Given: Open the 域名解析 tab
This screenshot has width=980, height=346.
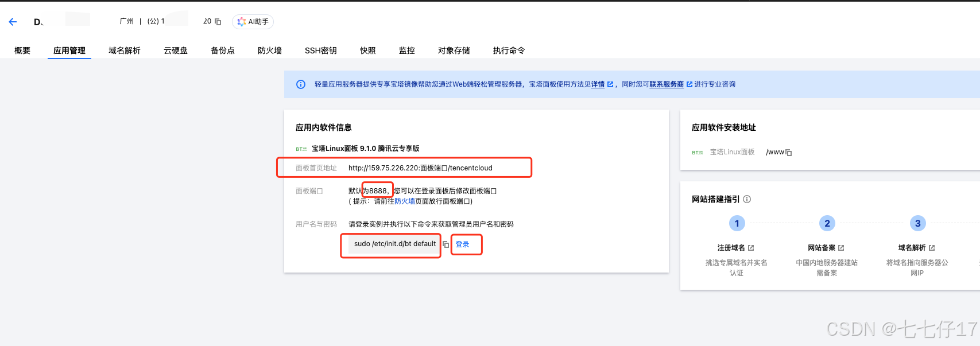Looking at the screenshot, I should 125,50.
